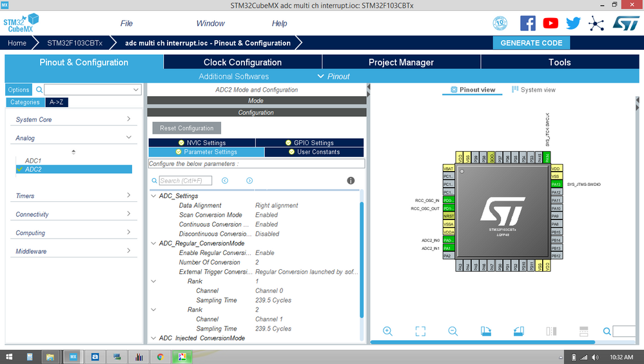Click Reset Configuration button
This screenshot has height=364, width=644.
(186, 128)
